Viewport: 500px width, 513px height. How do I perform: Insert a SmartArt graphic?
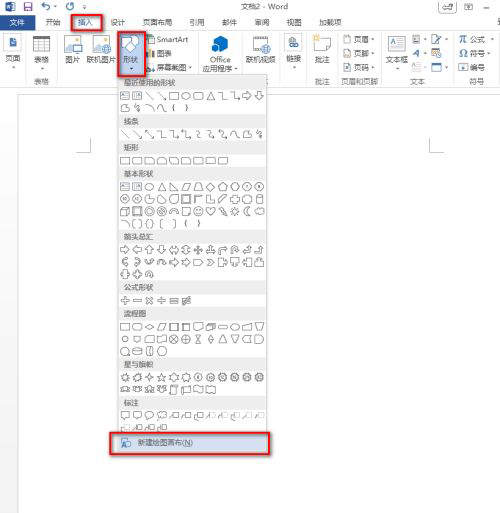coord(167,39)
